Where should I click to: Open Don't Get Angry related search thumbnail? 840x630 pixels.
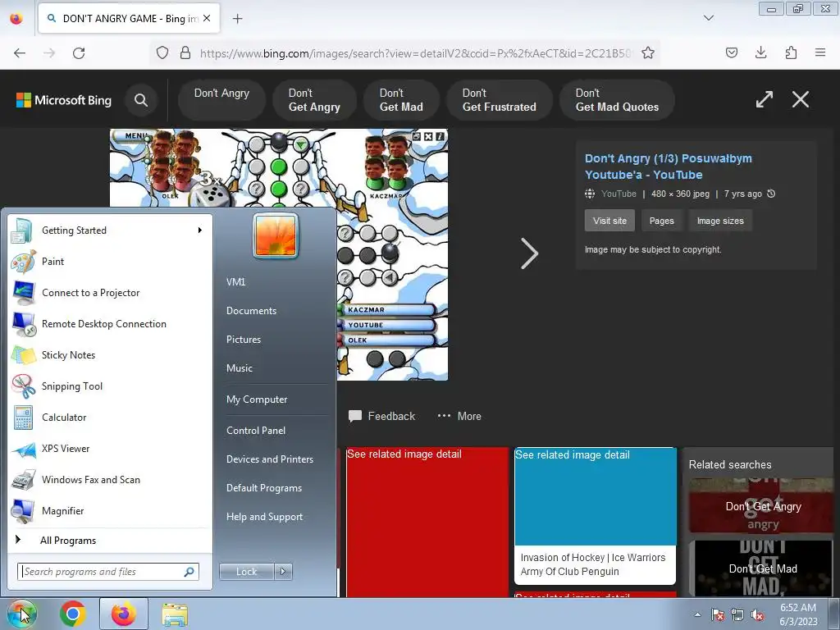(x=760, y=506)
